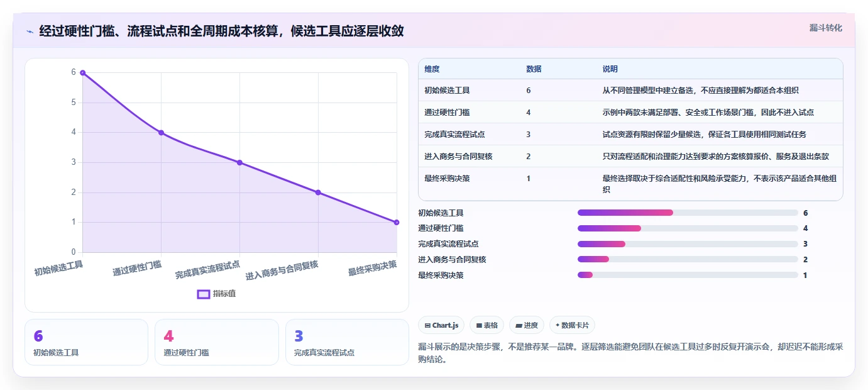
Task: Click the 维度 column header
Action: click(432, 69)
